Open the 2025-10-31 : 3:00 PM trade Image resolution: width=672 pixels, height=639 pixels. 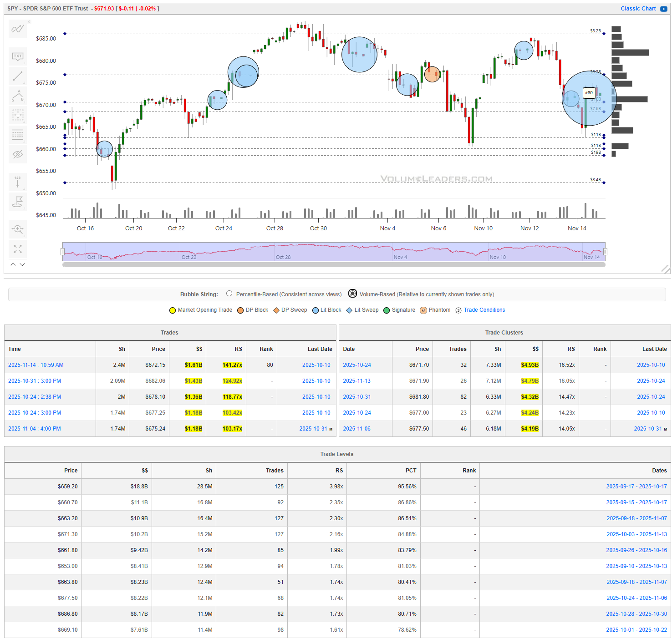(35, 381)
